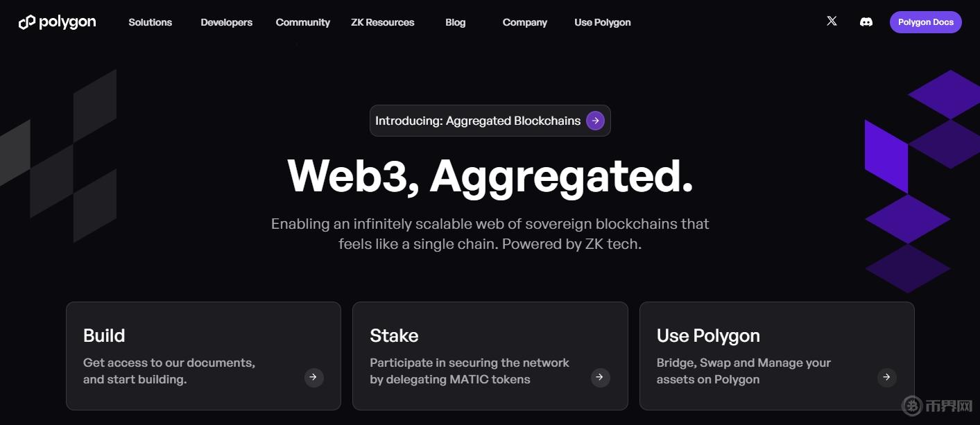
Task: Open the Developers menu
Action: pyautogui.click(x=226, y=22)
